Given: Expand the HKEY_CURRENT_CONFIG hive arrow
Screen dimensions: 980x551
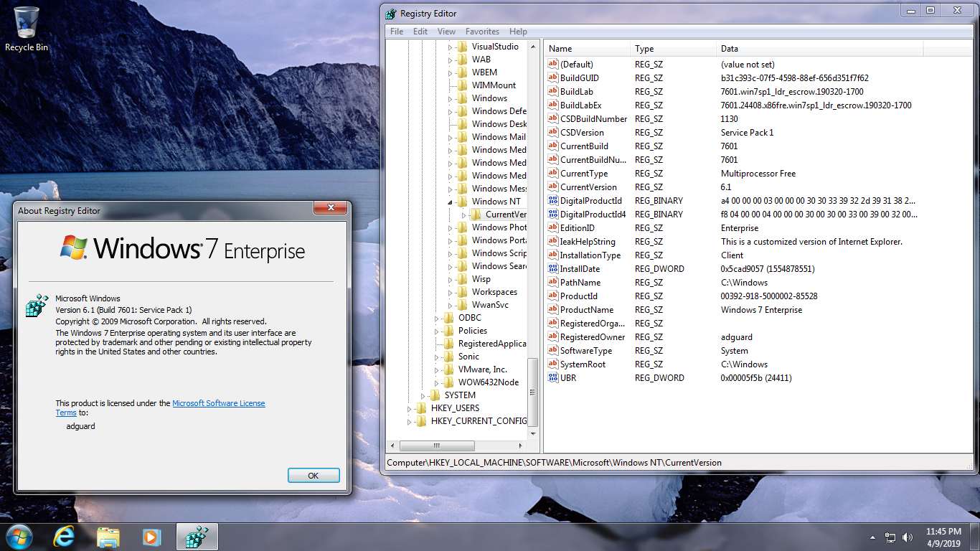Looking at the screenshot, I should [410, 421].
